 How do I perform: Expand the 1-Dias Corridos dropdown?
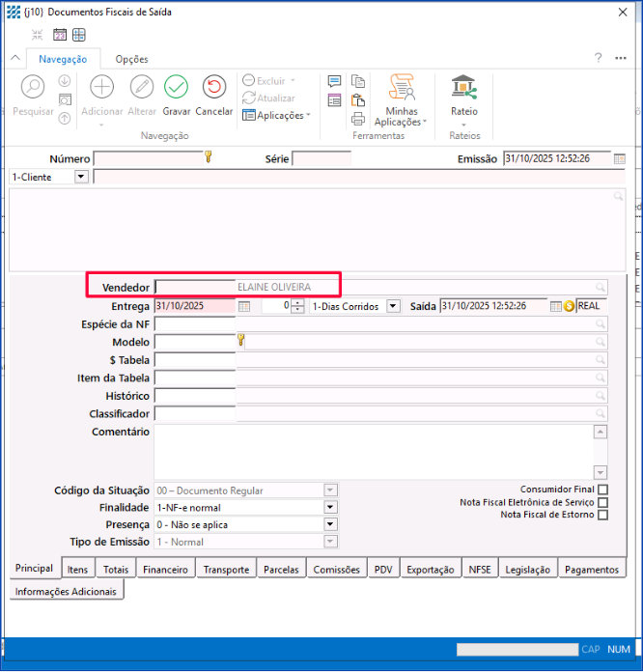(393, 306)
